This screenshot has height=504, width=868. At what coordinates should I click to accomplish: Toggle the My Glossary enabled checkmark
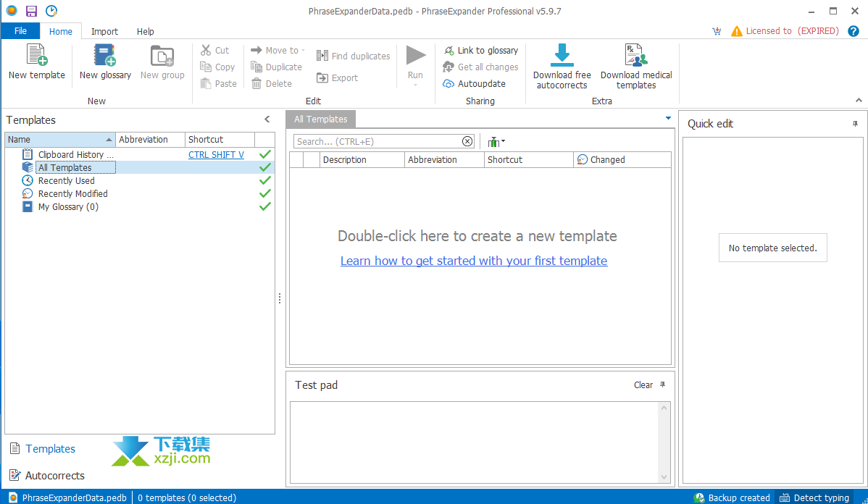265,206
